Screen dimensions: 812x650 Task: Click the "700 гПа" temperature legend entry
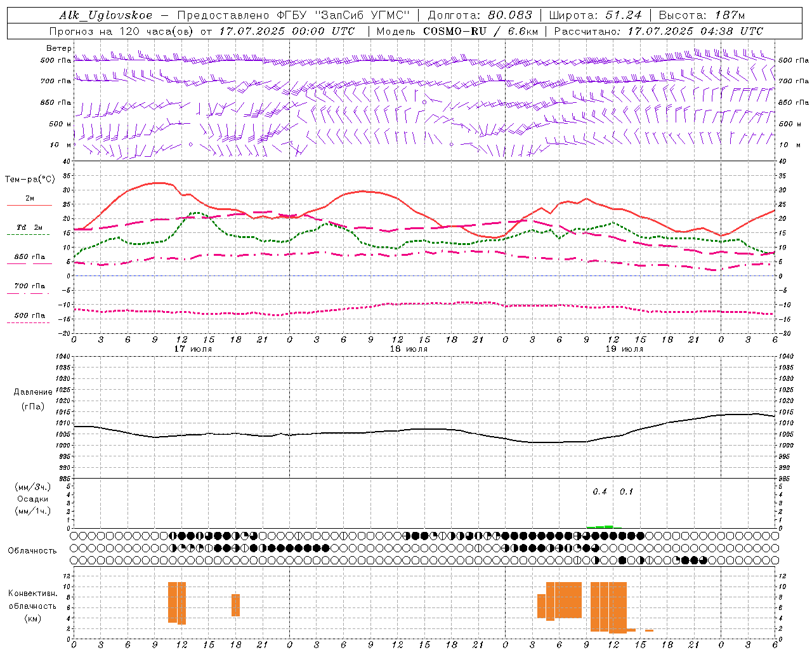tap(30, 286)
